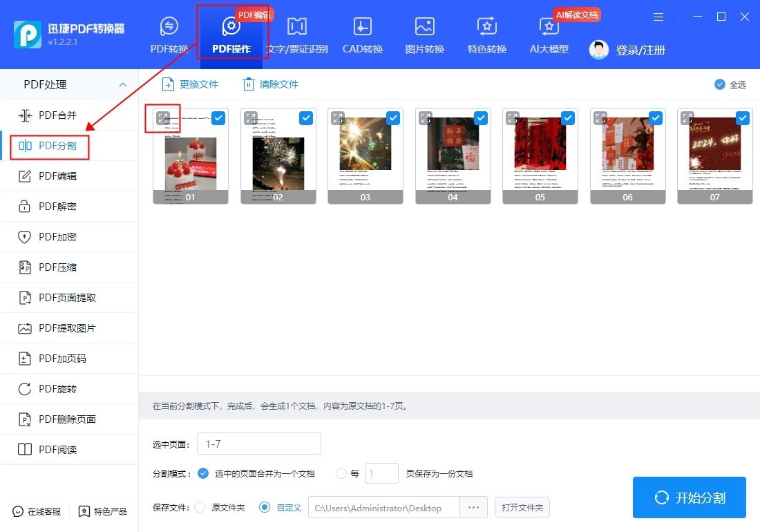This screenshot has height=532, width=760.
Task: Deselect page 03 thumbnail checkbox
Action: 392,118
